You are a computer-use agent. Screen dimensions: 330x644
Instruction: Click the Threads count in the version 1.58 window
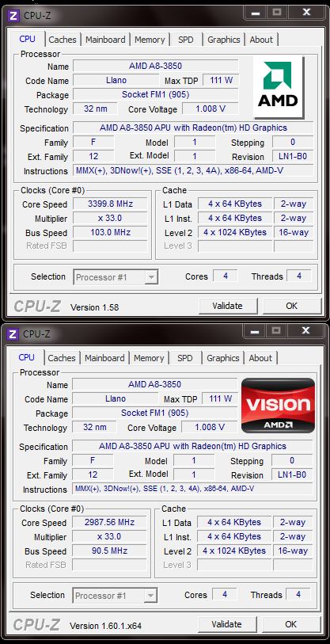(x=299, y=276)
